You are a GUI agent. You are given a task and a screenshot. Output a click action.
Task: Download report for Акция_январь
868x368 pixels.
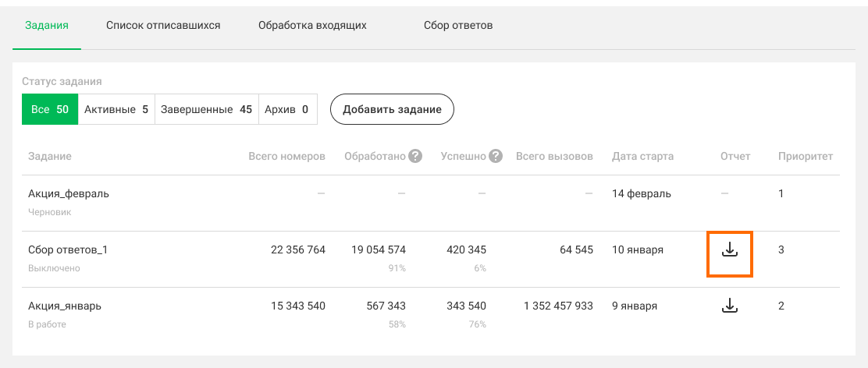click(730, 306)
